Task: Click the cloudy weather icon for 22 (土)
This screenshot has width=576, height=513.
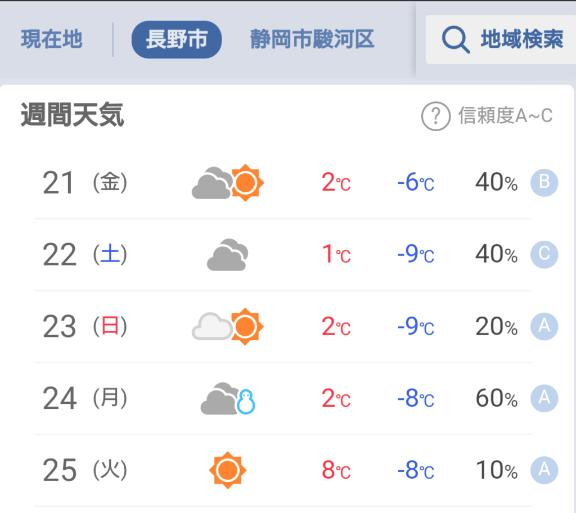Action: [x=228, y=255]
